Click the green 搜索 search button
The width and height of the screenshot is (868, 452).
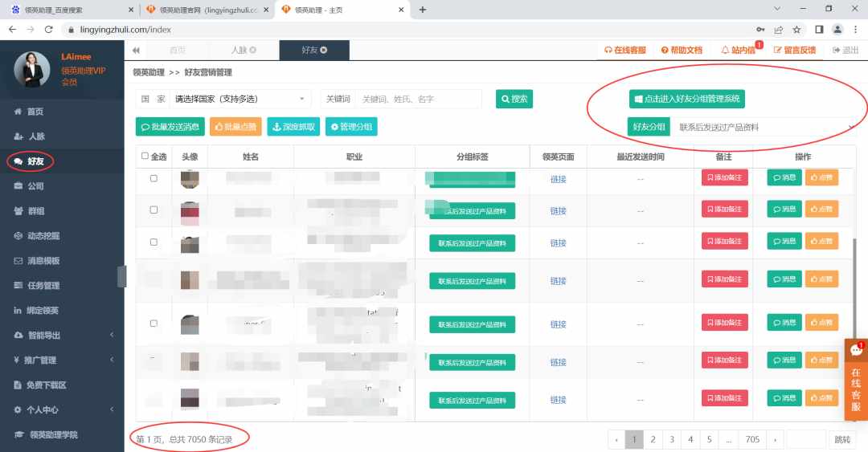(514, 99)
